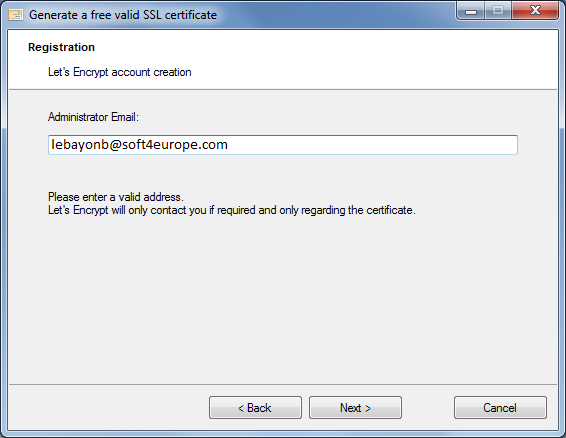Viewport: 566px width, 438px height.
Task: Click the "Administrator Email:" label
Action: coord(93,117)
